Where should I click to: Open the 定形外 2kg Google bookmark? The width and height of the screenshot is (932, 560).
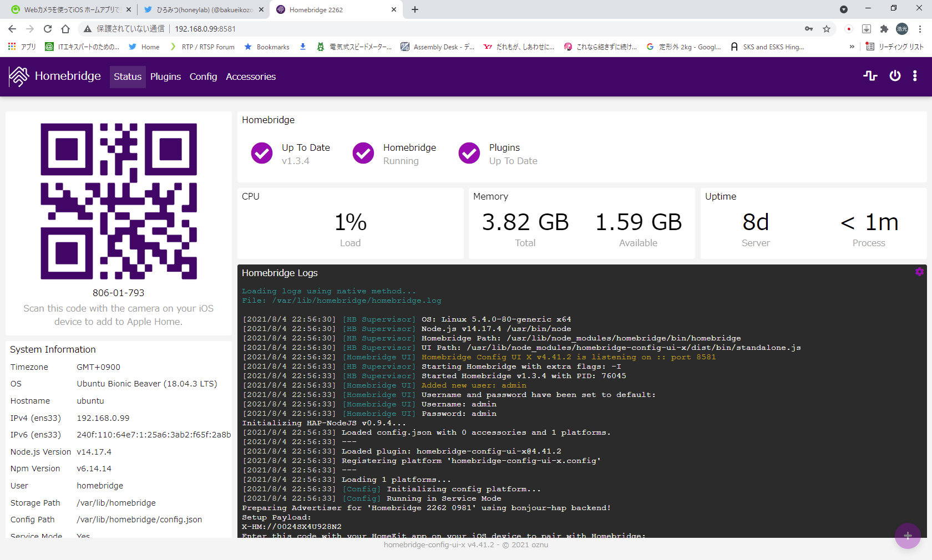(683, 47)
